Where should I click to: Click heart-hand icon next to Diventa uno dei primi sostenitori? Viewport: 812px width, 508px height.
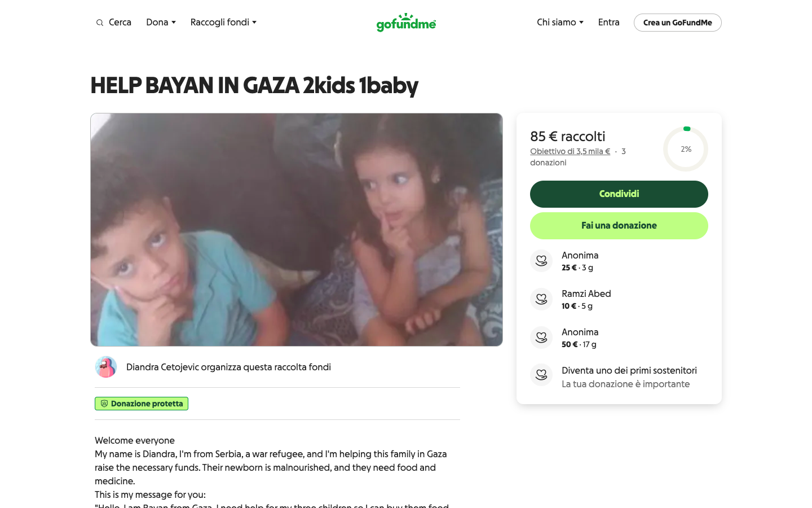tap(541, 375)
